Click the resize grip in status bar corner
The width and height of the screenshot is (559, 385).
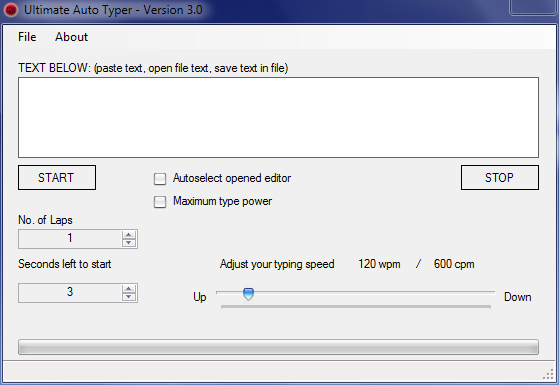(548, 374)
